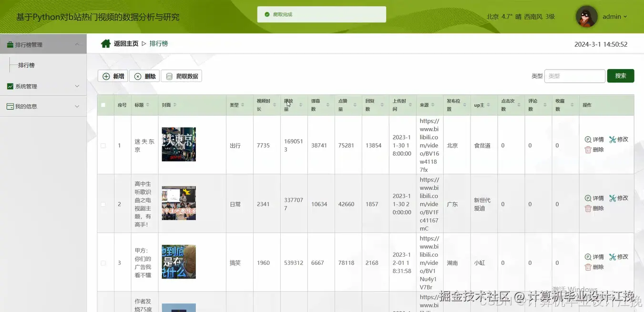644x312 pixels.
Task: Go back via 返回主页 link
Action: pos(126,43)
